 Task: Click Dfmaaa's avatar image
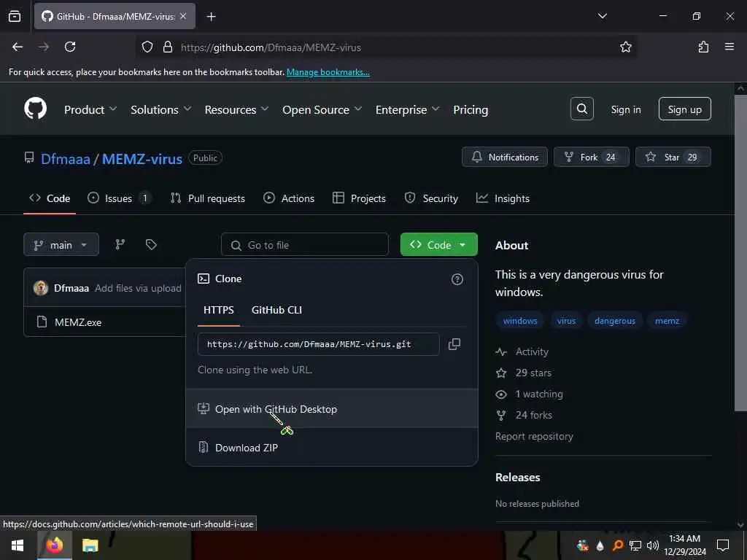[x=41, y=287]
